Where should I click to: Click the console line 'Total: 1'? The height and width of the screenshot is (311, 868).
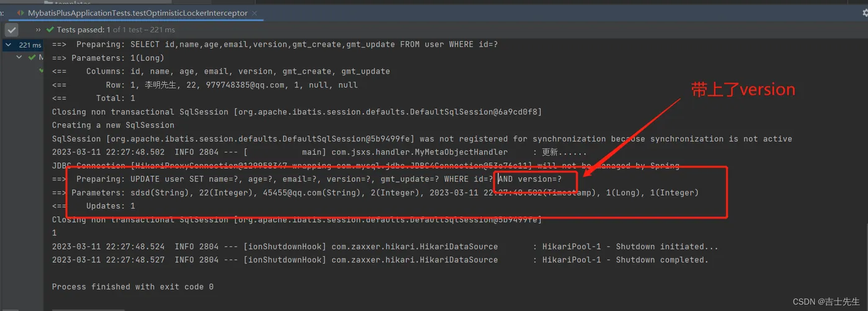click(x=94, y=99)
